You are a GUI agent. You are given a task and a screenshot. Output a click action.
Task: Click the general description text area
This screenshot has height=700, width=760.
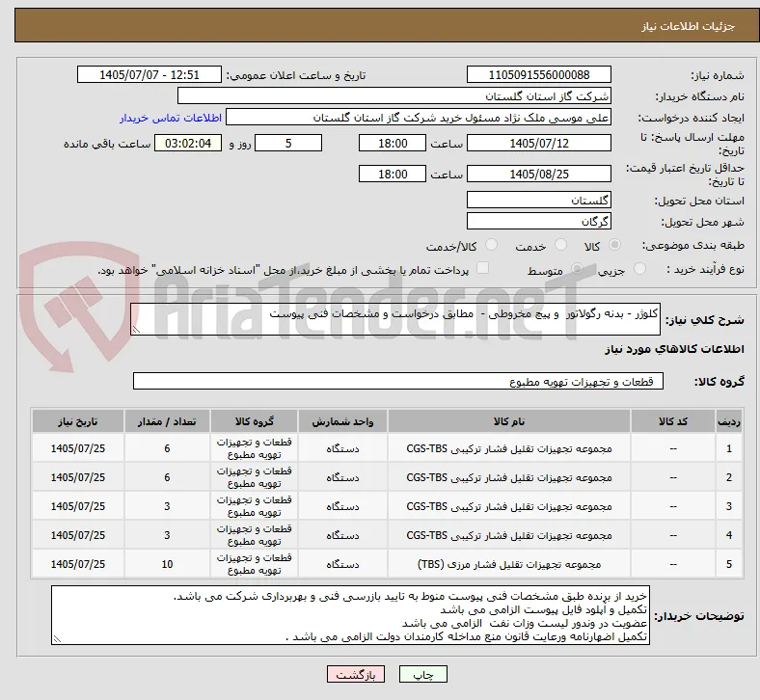pos(395,319)
